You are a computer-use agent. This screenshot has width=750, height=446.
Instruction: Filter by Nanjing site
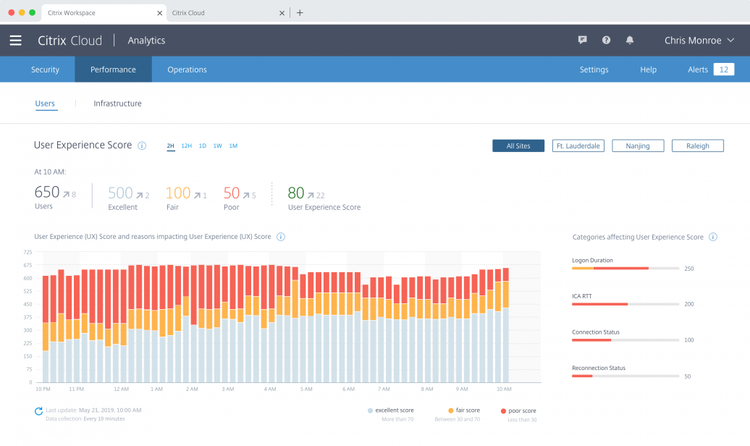point(638,145)
